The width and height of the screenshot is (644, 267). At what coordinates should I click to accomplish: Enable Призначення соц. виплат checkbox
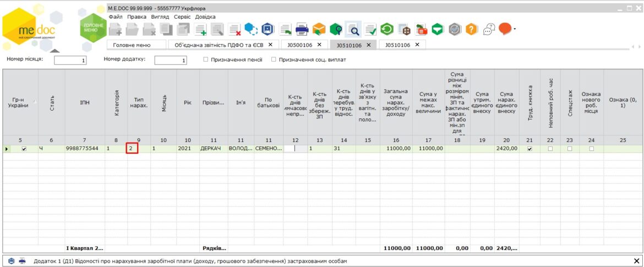pyautogui.click(x=274, y=59)
